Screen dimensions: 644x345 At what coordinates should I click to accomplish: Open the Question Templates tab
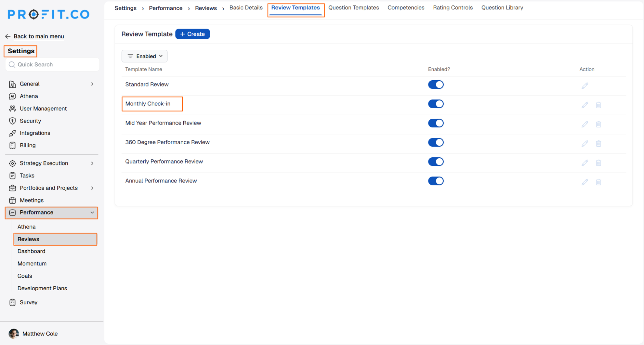(x=353, y=8)
